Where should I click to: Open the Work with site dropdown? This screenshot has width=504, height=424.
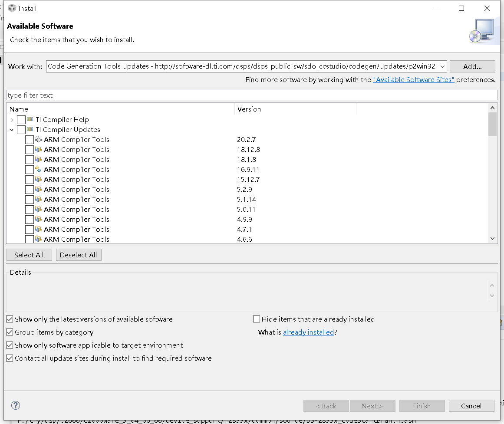(442, 66)
